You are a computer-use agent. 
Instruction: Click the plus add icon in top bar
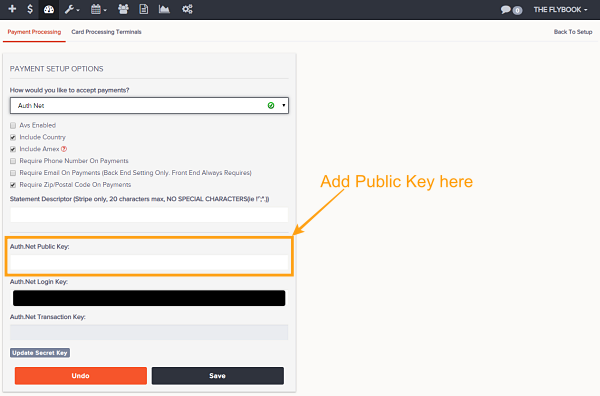click(12, 9)
